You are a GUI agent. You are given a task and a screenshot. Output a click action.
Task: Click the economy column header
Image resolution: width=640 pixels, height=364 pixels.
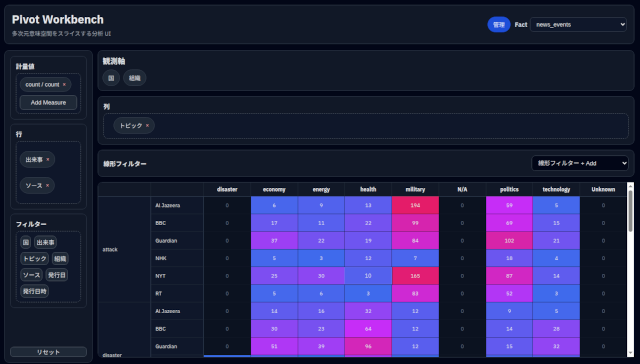[x=274, y=189]
